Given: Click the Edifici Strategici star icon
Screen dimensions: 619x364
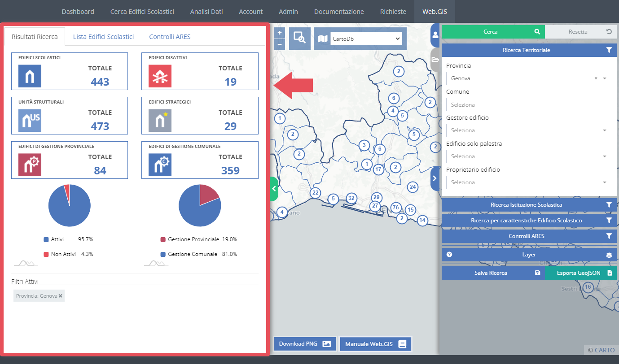Looking at the screenshot, I should 160,121.
